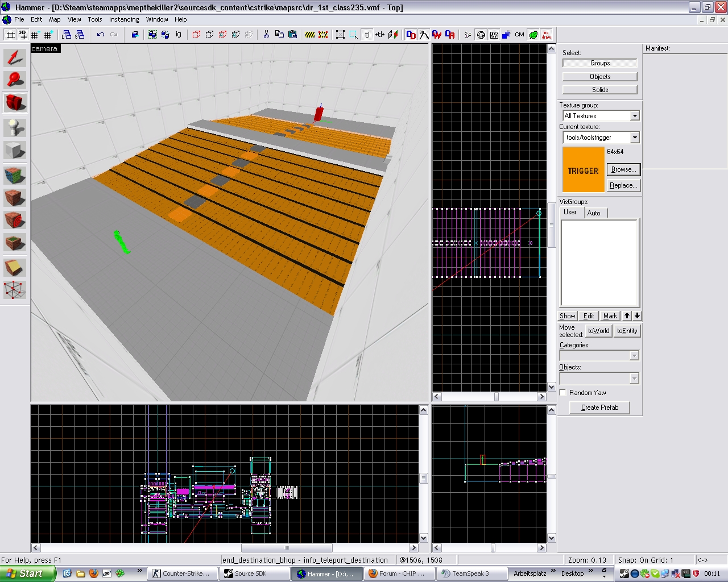728x582 pixels.
Task: Click the Browse... texture button
Action: pyautogui.click(x=623, y=169)
